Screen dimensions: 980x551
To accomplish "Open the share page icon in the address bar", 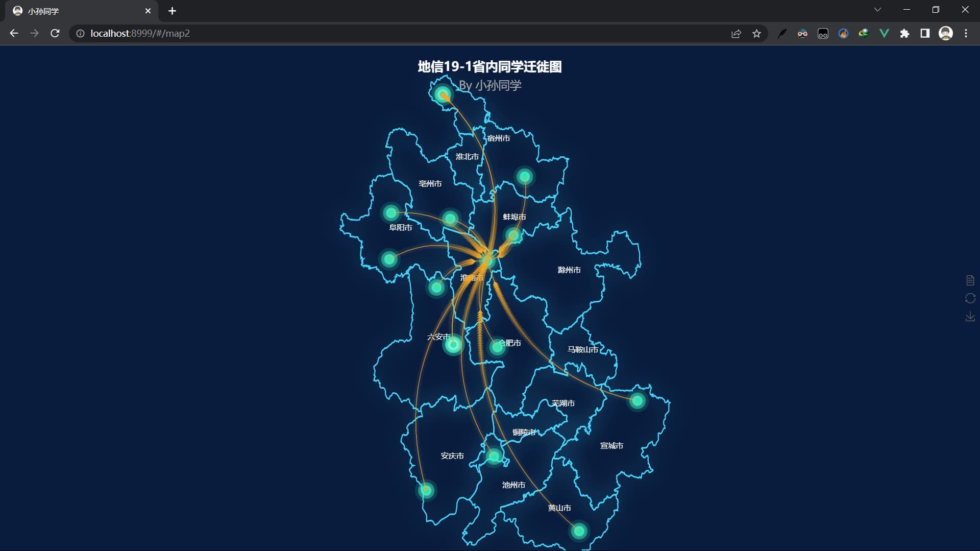I will click(736, 34).
